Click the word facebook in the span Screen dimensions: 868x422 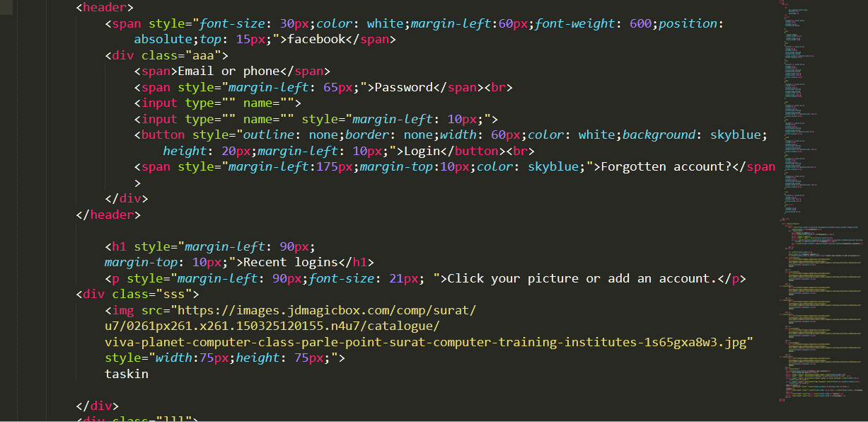pos(316,40)
